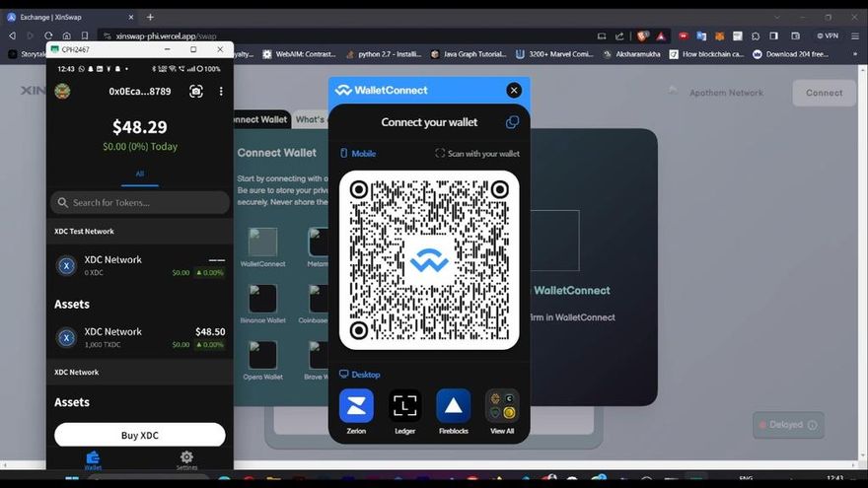This screenshot has width=868, height=488.
Task: Toggle the VPN button
Action: (x=828, y=35)
